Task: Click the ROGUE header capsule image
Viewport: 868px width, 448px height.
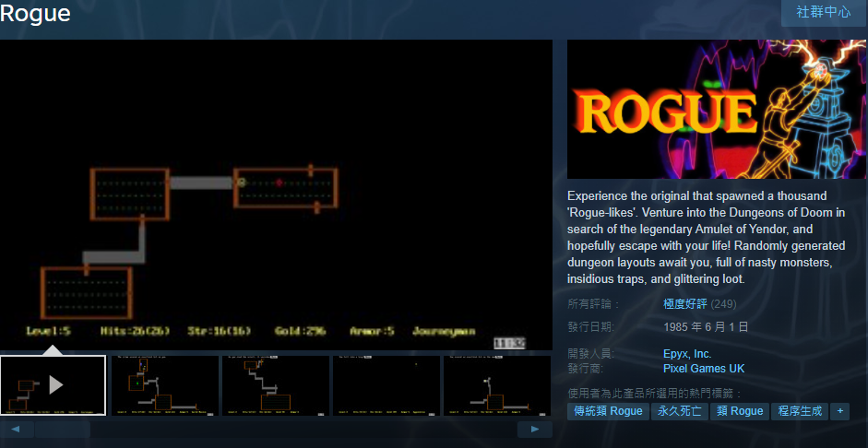Action: [x=718, y=109]
